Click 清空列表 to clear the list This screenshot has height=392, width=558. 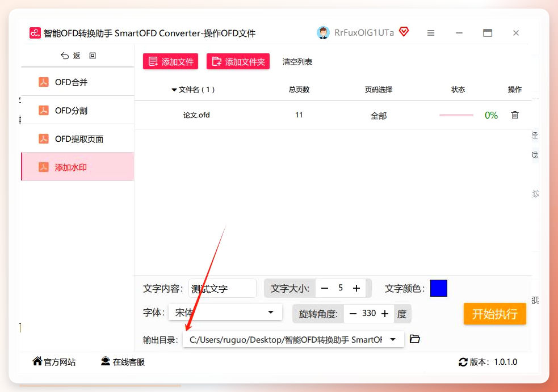(297, 62)
